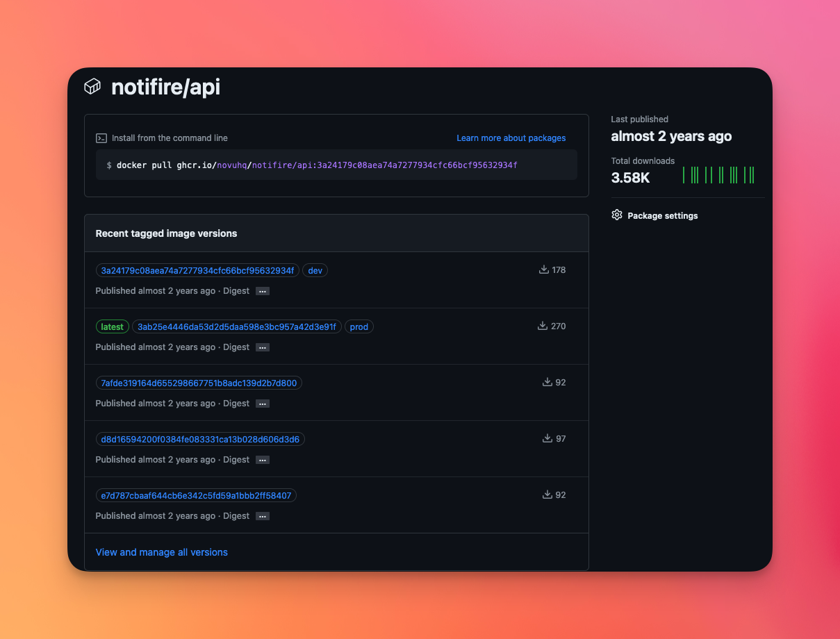Open Learn more about packages link
840x639 pixels.
[511, 138]
